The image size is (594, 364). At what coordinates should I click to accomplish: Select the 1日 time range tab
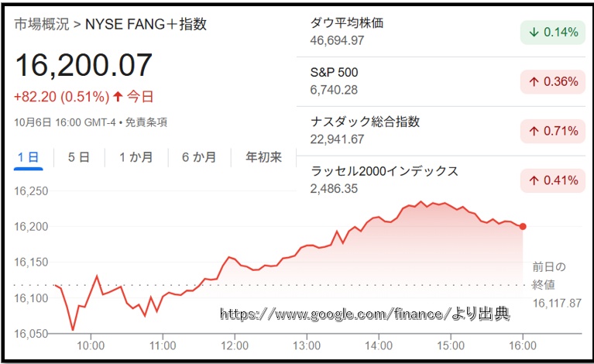click(x=29, y=157)
